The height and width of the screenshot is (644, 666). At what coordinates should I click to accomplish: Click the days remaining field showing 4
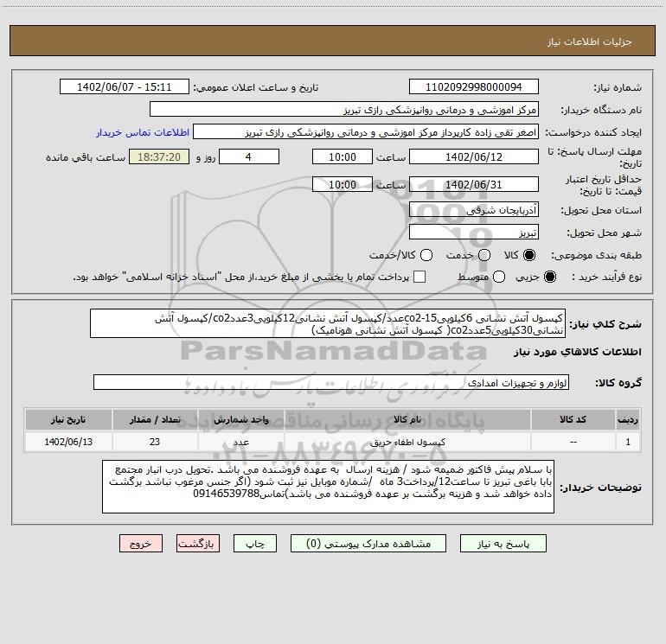point(249,156)
